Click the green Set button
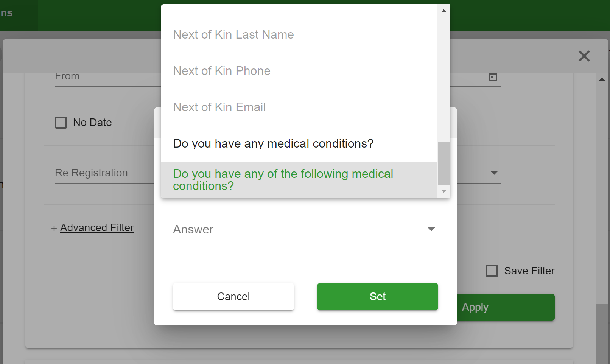The width and height of the screenshot is (610, 364). point(378,297)
